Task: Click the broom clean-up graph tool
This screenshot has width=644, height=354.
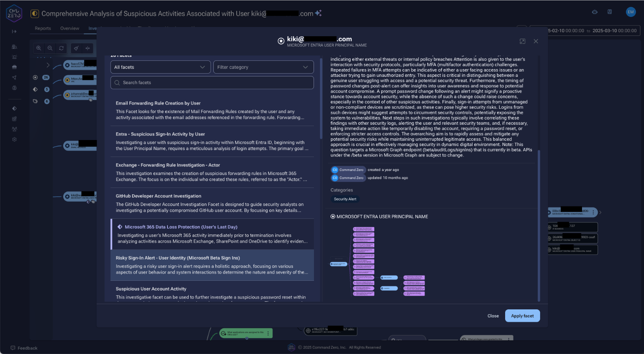Action: pos(76,48)
